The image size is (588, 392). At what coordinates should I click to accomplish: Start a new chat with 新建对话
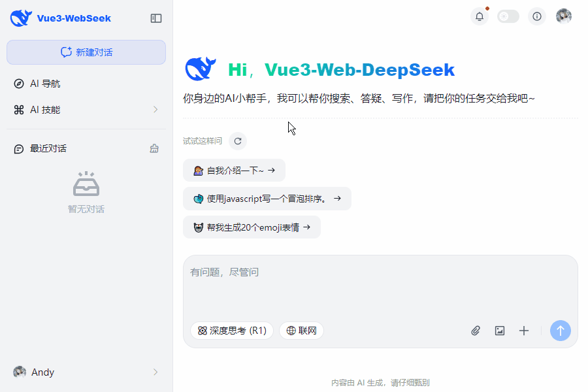coord(86,52)
